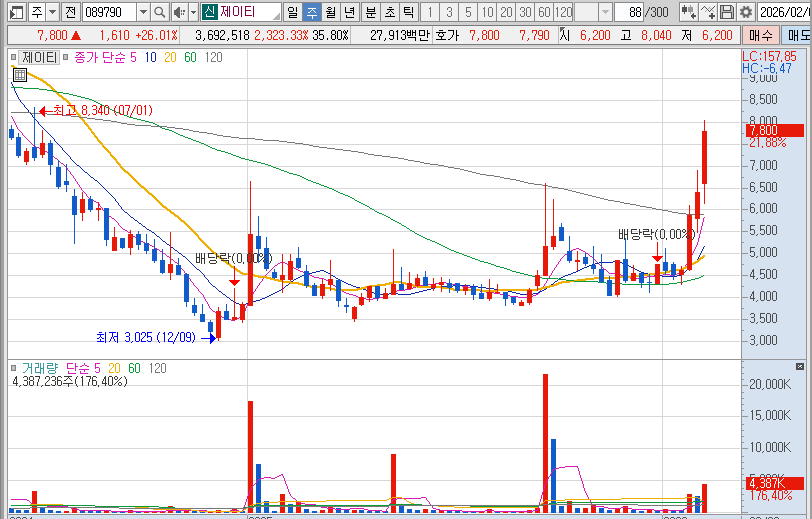Viewport: 812px width, 519px height.
Task: Click the 주 selector box
Action: pyautogui.click(x=37, y=11)
